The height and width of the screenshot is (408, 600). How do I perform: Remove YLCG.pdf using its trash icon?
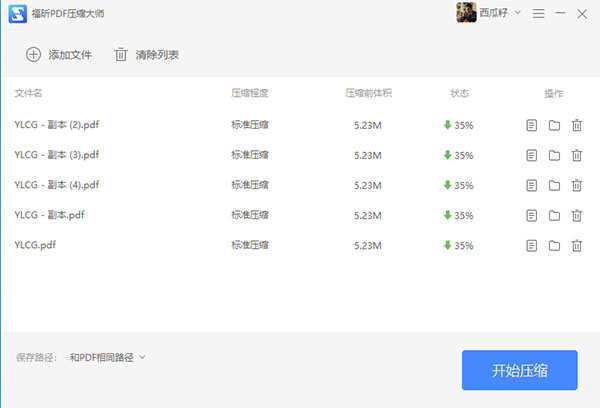(x=577, y=245)
